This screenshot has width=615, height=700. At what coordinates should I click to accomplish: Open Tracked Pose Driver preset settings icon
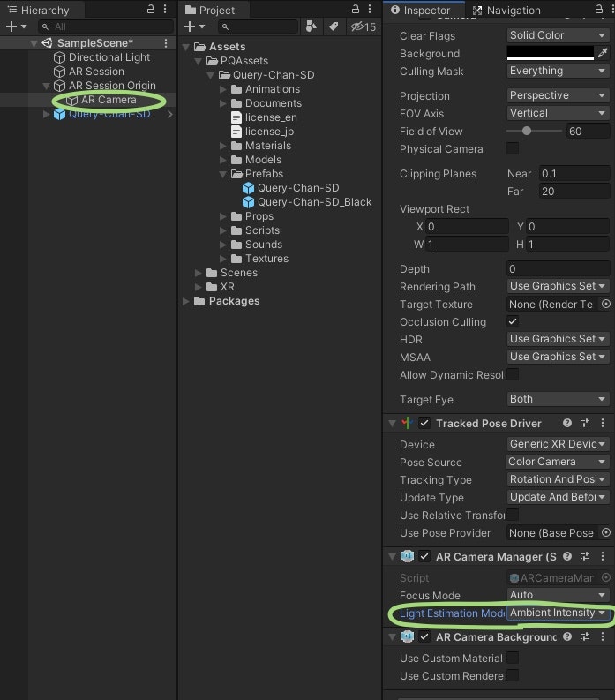[585, 423]
